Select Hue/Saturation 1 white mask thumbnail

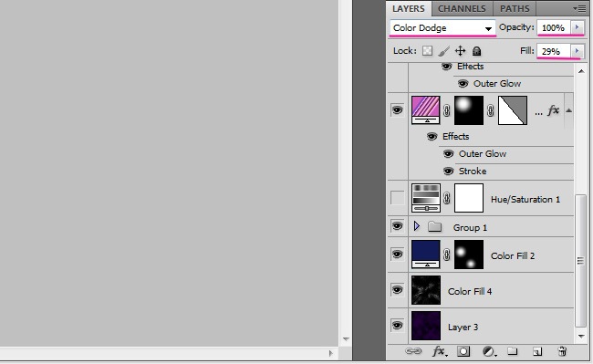[469, 198]
